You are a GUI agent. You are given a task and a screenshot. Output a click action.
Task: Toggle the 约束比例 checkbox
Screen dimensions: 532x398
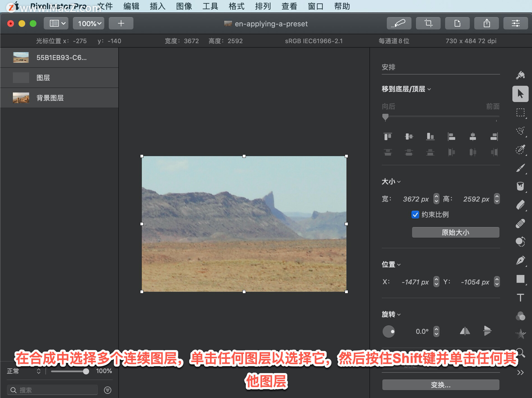click(x=415, y=215)
